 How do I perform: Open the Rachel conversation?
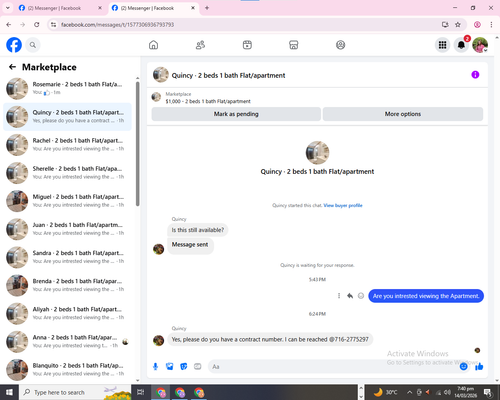[x=67, y=145]
